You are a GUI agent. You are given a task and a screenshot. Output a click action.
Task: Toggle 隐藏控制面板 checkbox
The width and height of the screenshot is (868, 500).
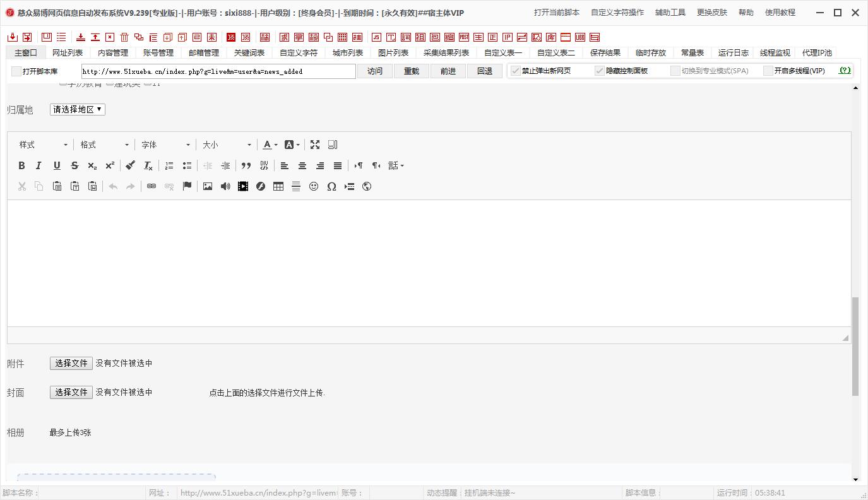click(x=600, y=71)
